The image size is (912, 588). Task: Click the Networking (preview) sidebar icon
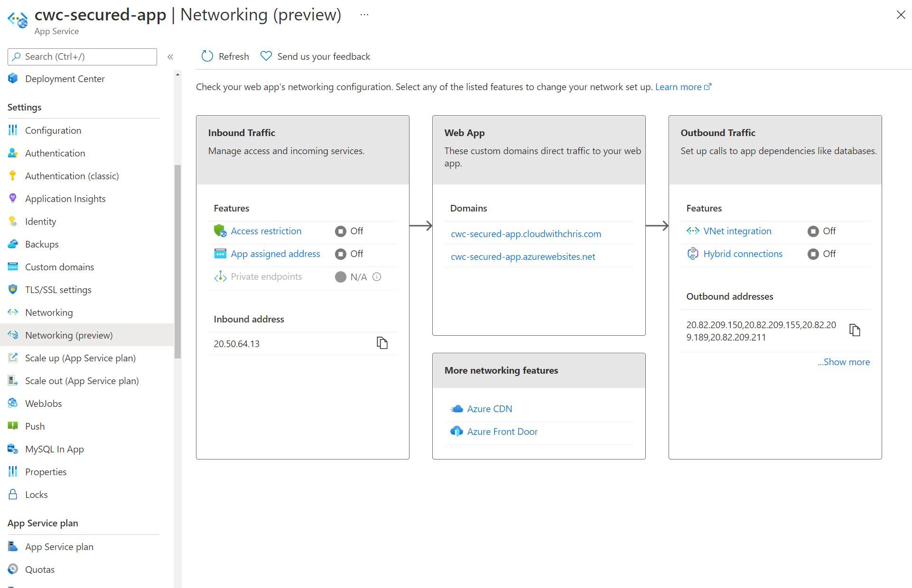pos(12,335)
